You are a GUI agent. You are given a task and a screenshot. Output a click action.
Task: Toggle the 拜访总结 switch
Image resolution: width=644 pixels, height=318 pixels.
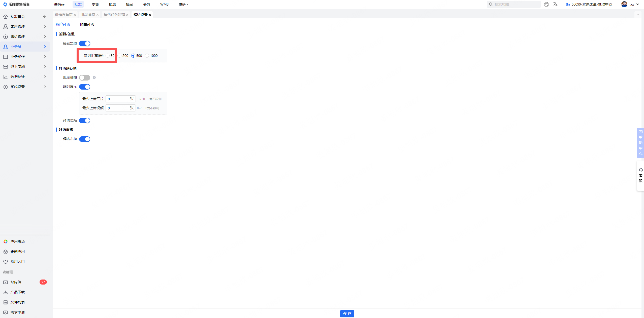coord(85,121)
